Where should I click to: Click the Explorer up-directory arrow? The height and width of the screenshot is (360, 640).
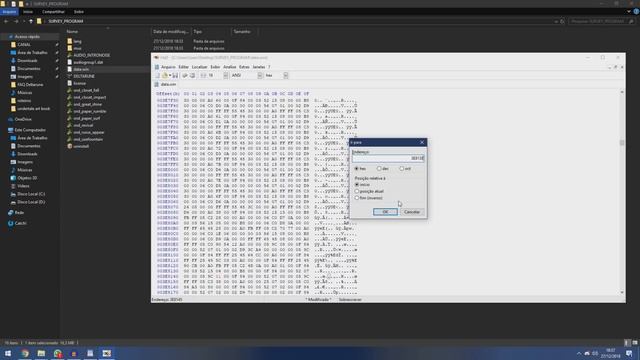[31, 21]
